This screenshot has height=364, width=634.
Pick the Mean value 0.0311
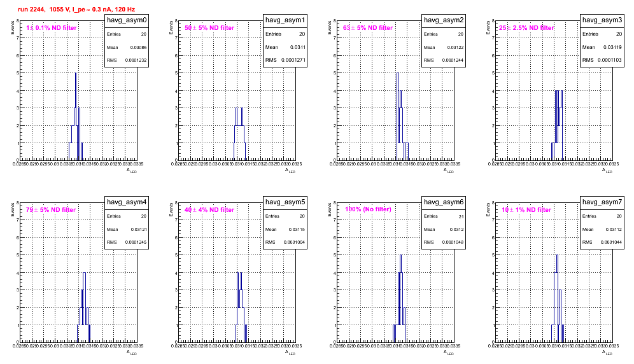click(298, 47)
